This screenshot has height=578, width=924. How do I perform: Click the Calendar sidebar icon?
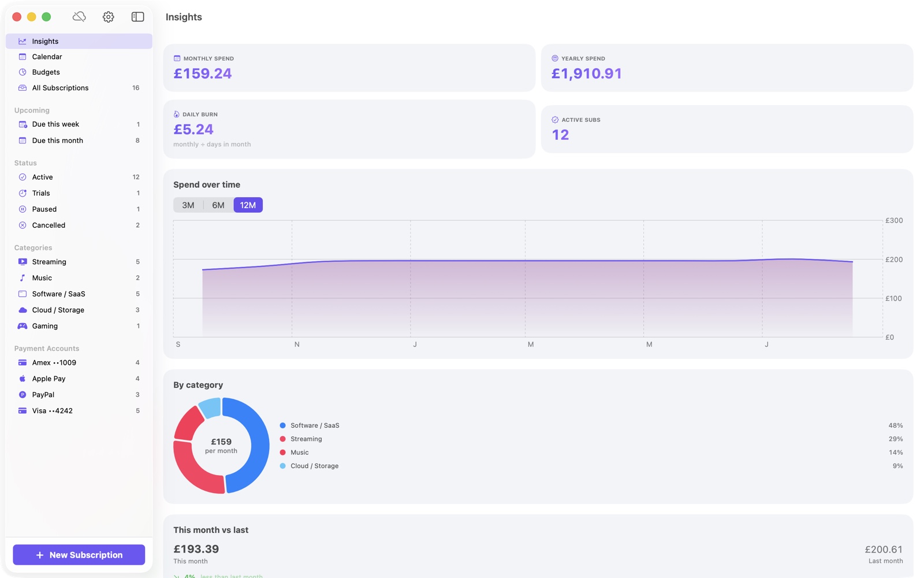[x=23, y=57]
